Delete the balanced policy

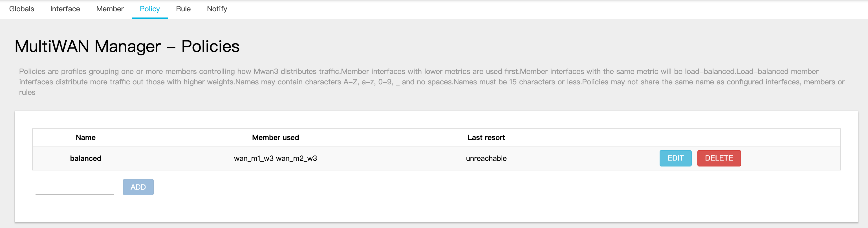point(719,158)
